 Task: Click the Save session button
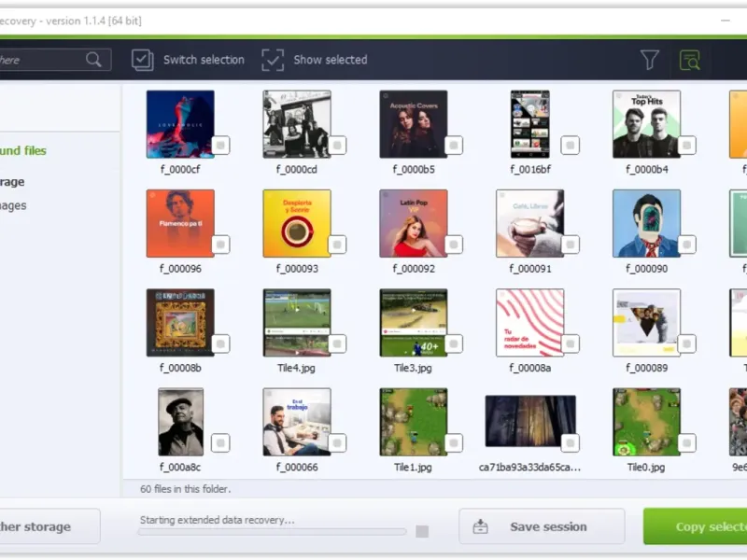tap(542, 526)
